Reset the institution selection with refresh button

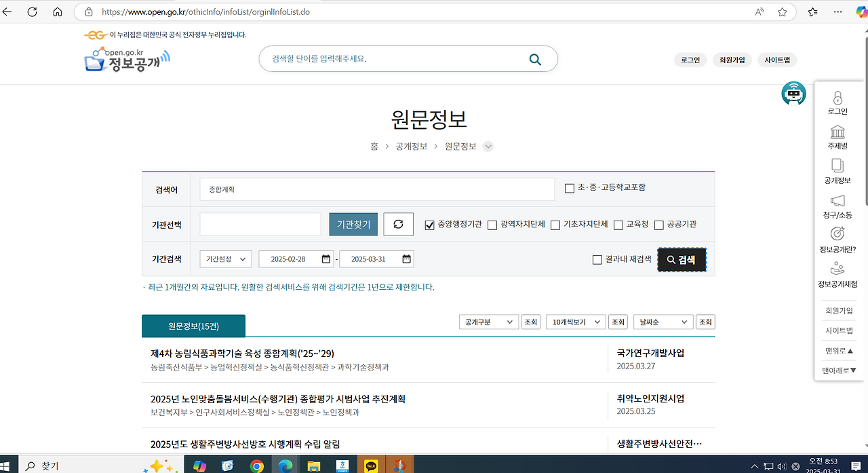coord(398,224)
